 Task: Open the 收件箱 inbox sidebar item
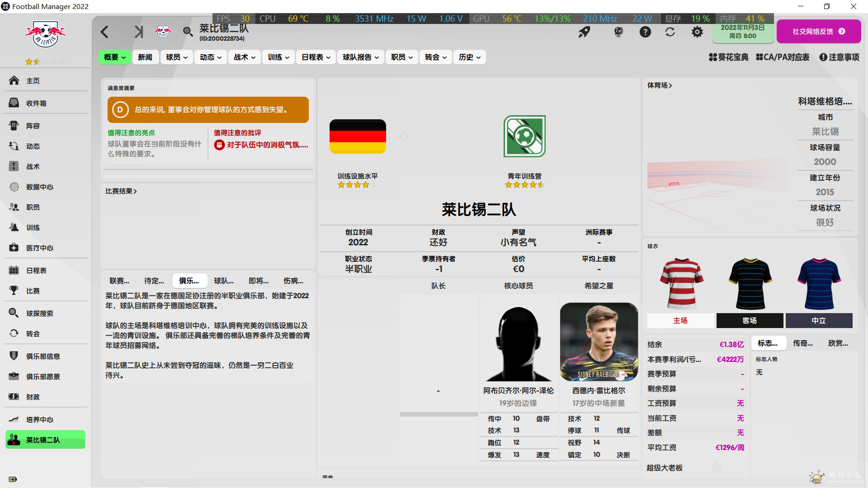click(x=45, y=103)
